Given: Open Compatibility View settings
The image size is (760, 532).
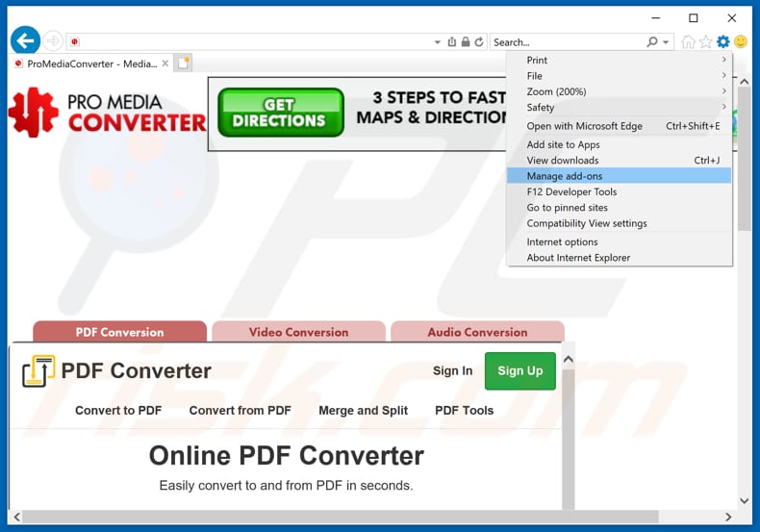Looking at the screenshot, I should 620,223.
